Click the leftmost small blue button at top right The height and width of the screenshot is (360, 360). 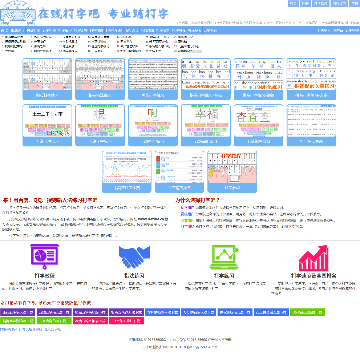pyautogui.click(x=293, y=3)
